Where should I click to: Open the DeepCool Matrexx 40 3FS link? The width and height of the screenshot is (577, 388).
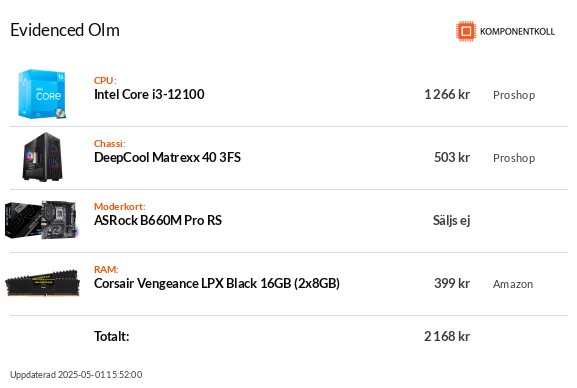click(x=167, y=157)
